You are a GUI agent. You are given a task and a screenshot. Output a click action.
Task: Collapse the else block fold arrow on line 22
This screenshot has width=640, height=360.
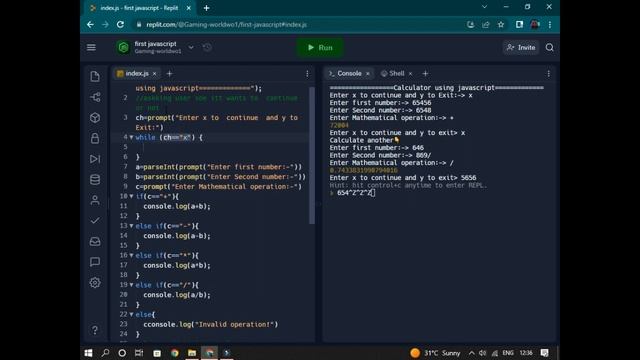[131, 314]
